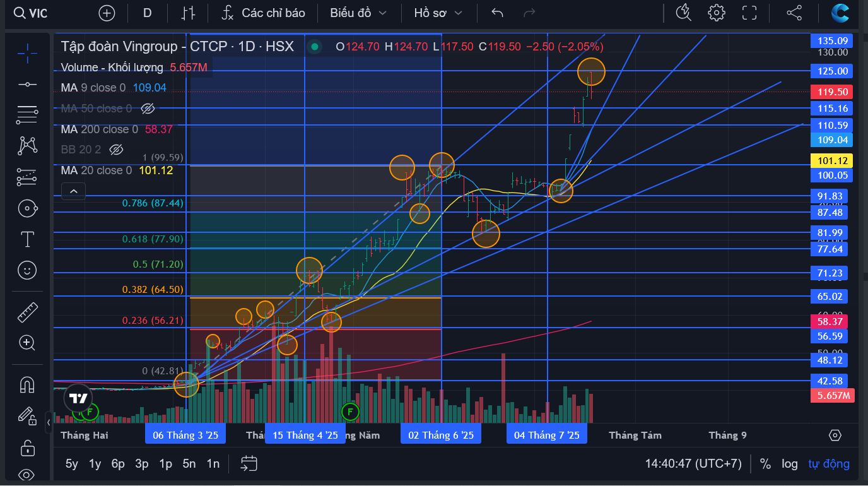The image size is (868, 486).
Task: Open the emoji icons tool
Action: click(x=27, y=270)
